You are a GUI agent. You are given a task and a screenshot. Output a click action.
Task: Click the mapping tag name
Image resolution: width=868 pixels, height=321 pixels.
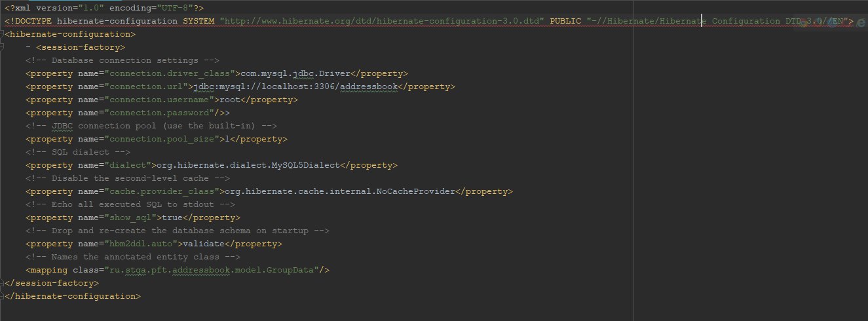point(49,270)
